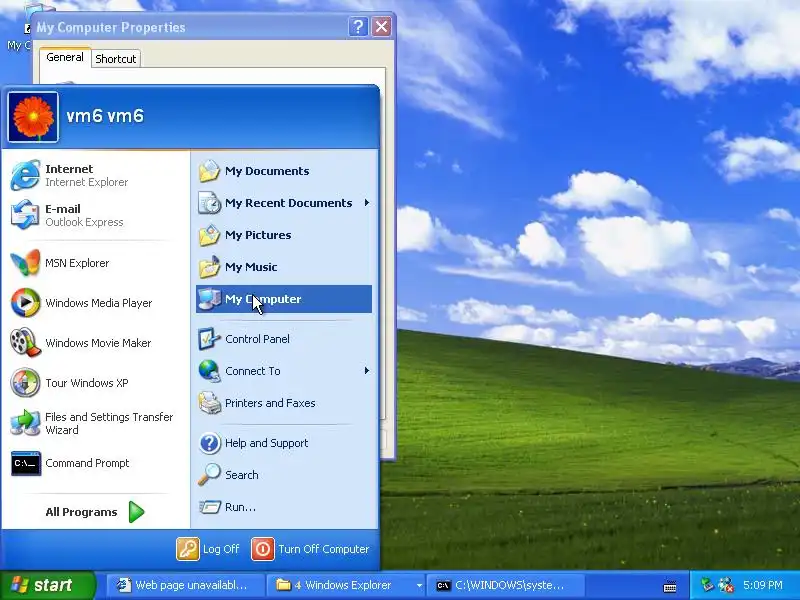This screenshot has height=600, width=800.
Task: Click the vm6 user picture flower
Action: (33, 117)
